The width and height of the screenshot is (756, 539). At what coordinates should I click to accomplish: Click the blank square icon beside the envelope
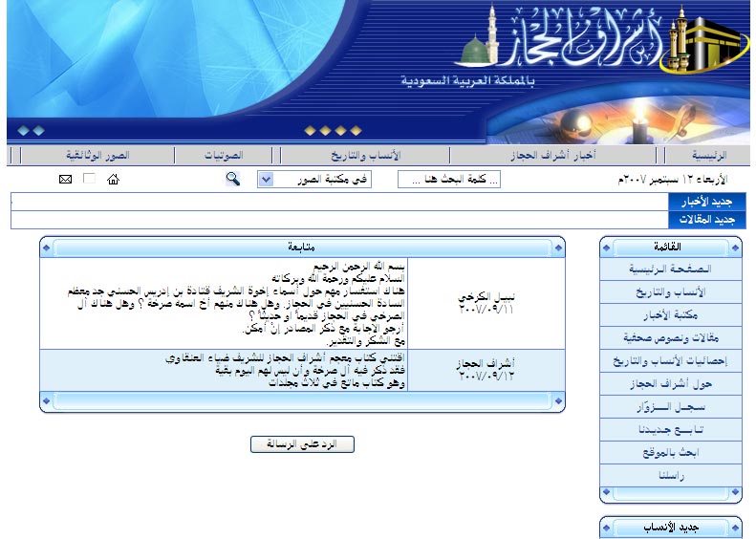[x=90, y=180]
